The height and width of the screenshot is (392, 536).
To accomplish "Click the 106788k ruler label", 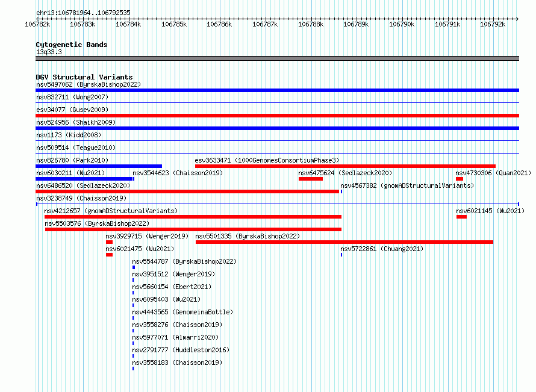I will [311, 24].
